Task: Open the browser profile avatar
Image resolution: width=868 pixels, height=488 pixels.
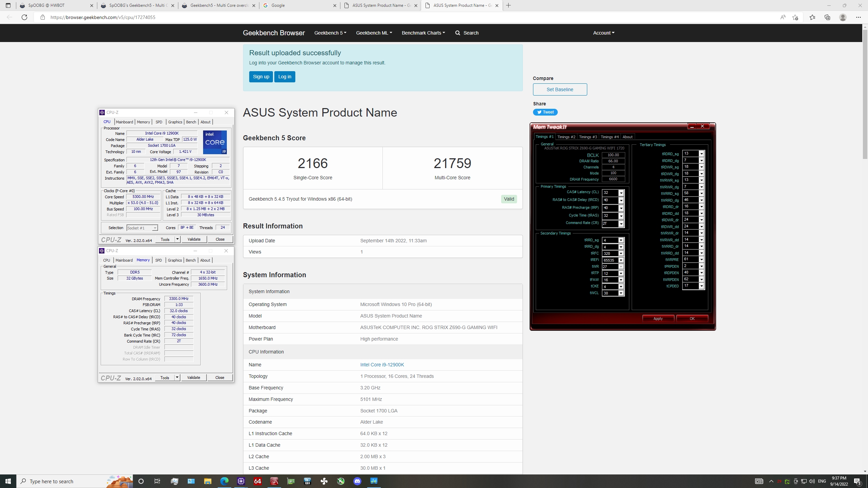Action: tap(843, 17)
